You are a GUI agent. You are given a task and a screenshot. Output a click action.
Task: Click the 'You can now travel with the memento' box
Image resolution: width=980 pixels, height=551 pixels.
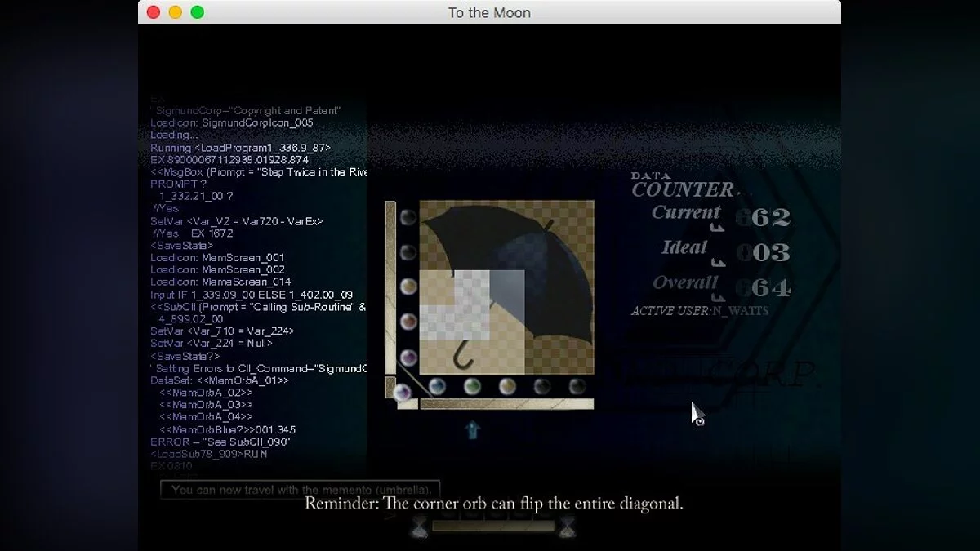point(301,490)
